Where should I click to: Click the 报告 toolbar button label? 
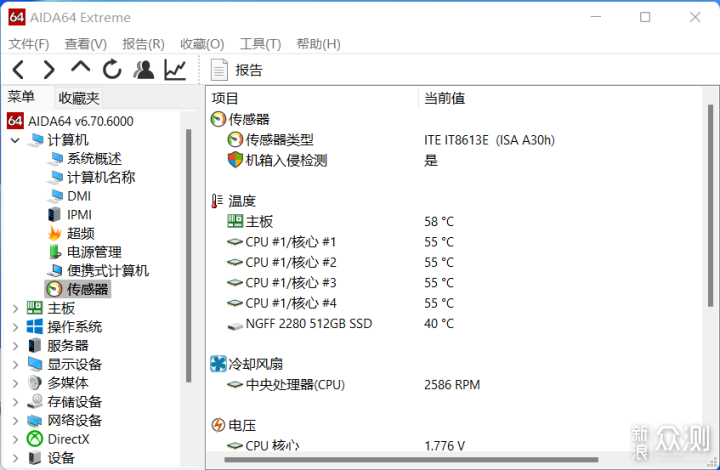point(249,70)
